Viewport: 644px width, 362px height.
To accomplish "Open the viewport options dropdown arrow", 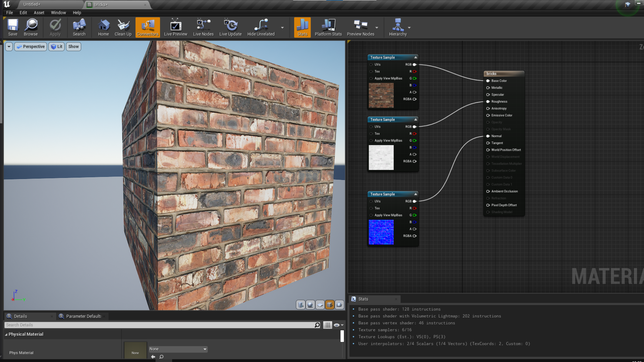I will pos(9,47).
